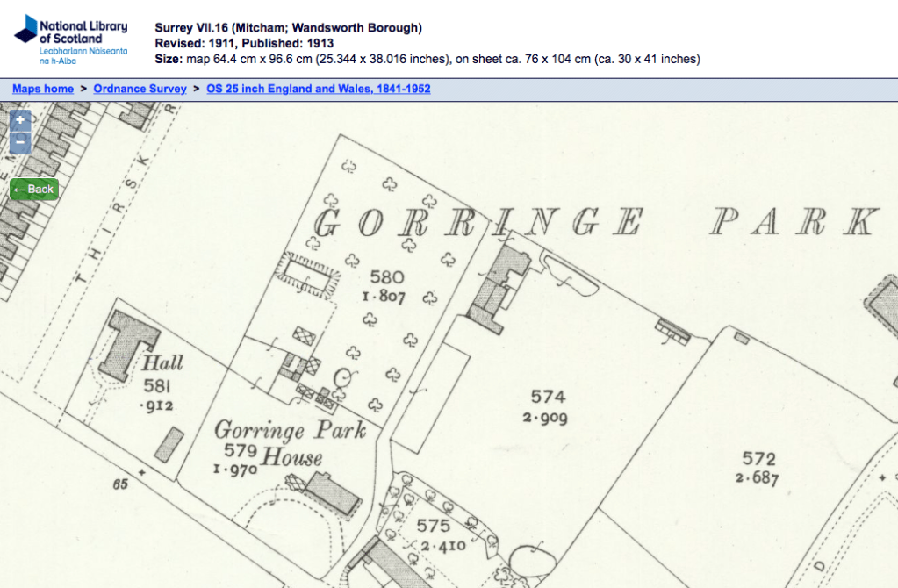Click the Surrey VII.16 map title text
The height and width of the screenshot is (588, 898).
pos(288,28)
